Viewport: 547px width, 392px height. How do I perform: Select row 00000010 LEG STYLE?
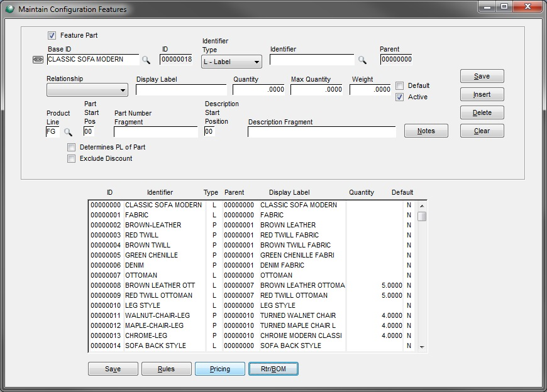(252, 305)
